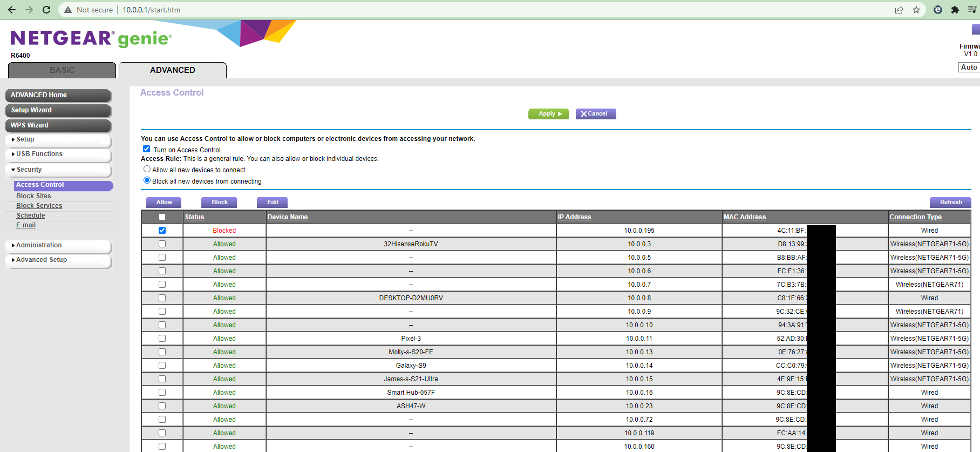The width and height of the screenshot is (980, 452).
Task: Click the round extension icon beside star
Action: (938, 10)
